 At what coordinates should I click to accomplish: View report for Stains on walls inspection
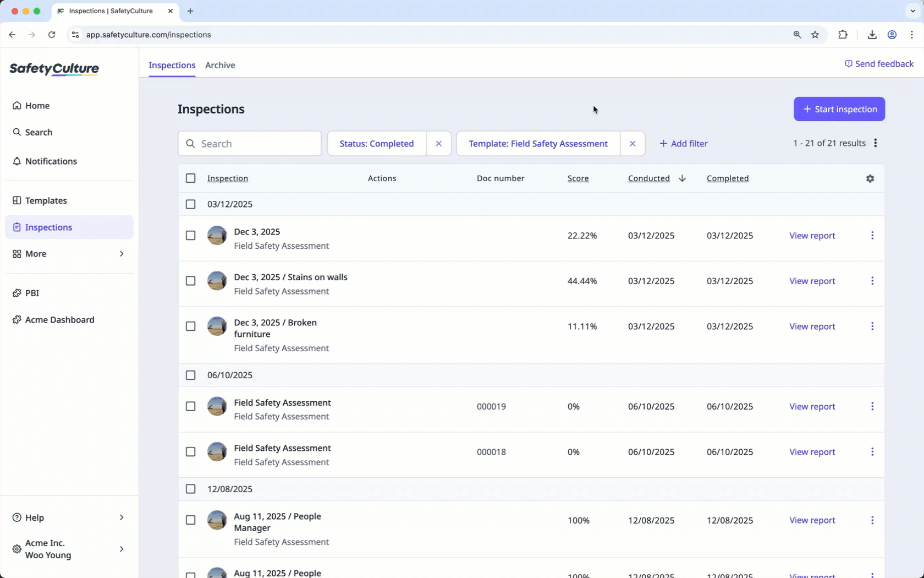tap(812, 281)
